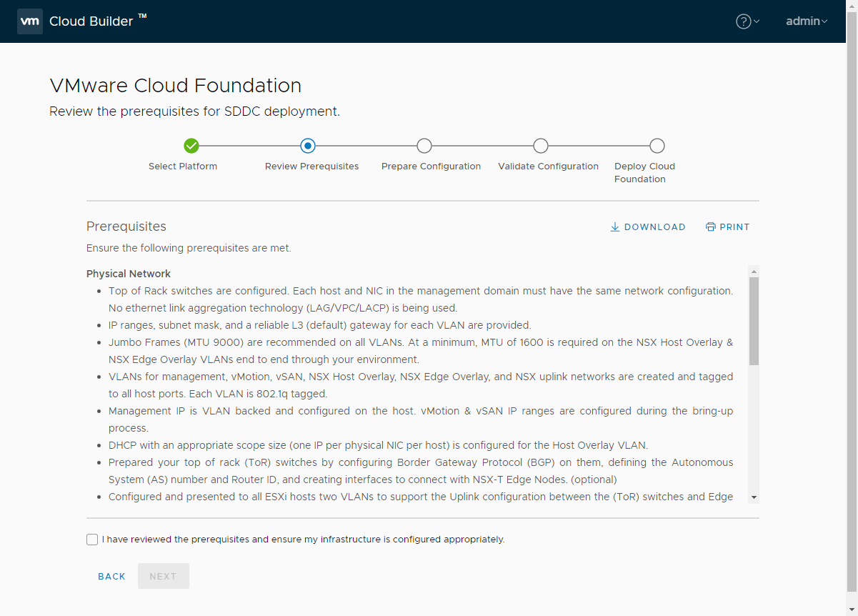Viewport: 858px width, 616px height.
Task: Click the download arrow icon
Action: (614, 227)
